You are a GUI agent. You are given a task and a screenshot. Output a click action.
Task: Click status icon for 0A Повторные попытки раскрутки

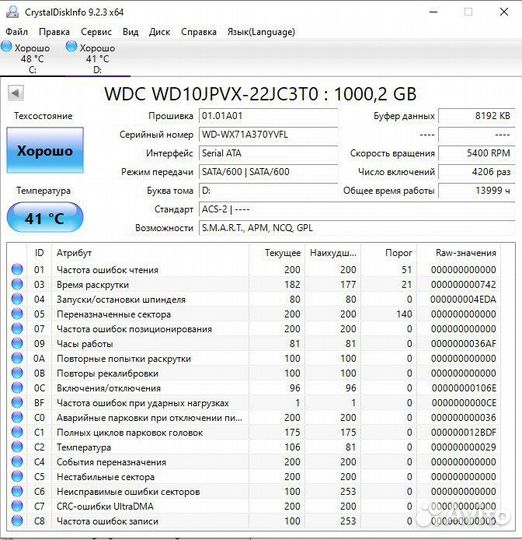(17, 358)
